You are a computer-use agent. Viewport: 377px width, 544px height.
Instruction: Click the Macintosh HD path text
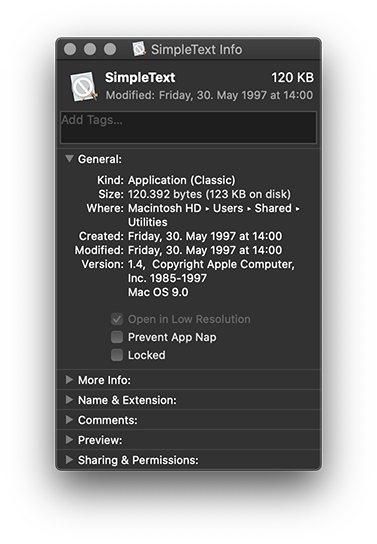pos(164,208)
